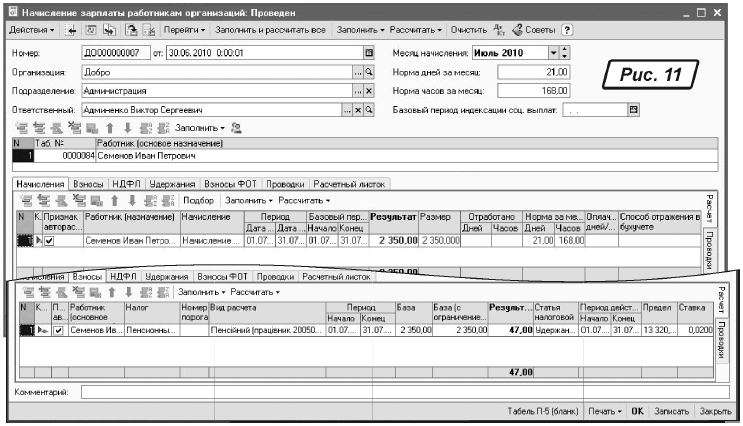The width and height of the screenshot is (743, 426).
Task: Open the calendar picker next to document date
Action: [x=369, y=52]
